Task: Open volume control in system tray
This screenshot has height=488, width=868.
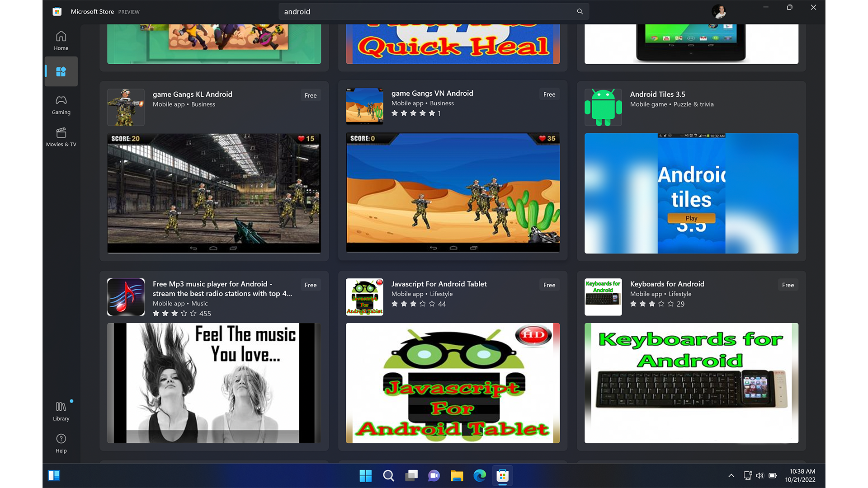Action: pyautogui.click(x=760, y=475)
